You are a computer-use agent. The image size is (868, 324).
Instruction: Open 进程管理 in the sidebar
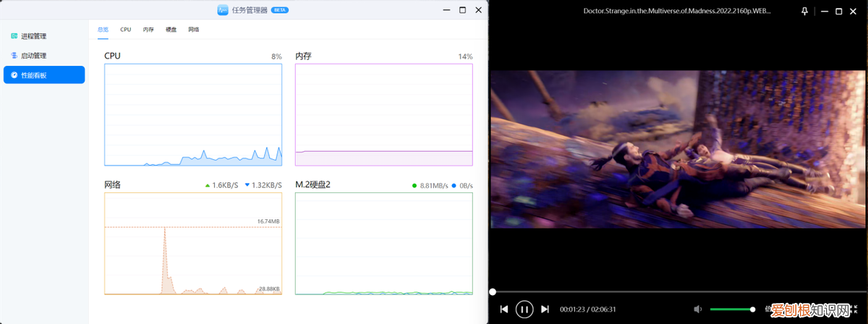click(x=34, y=36)
